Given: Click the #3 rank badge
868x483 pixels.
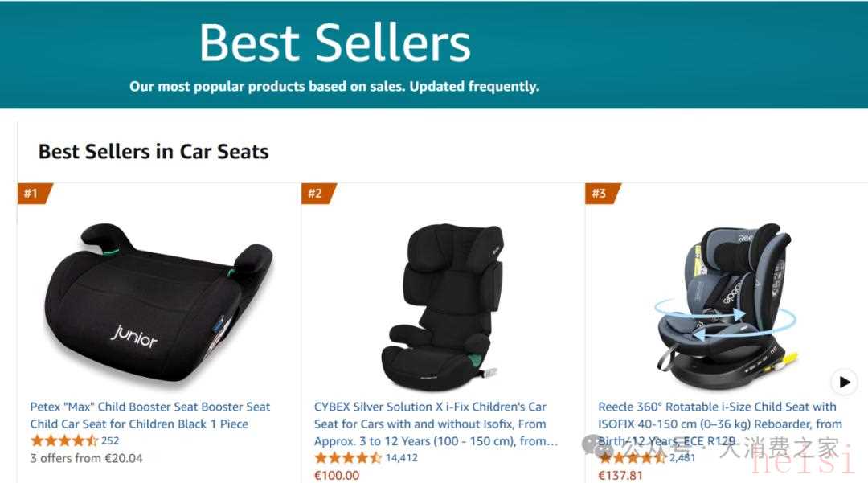Looking at the screenshot, I should [600, 193].
